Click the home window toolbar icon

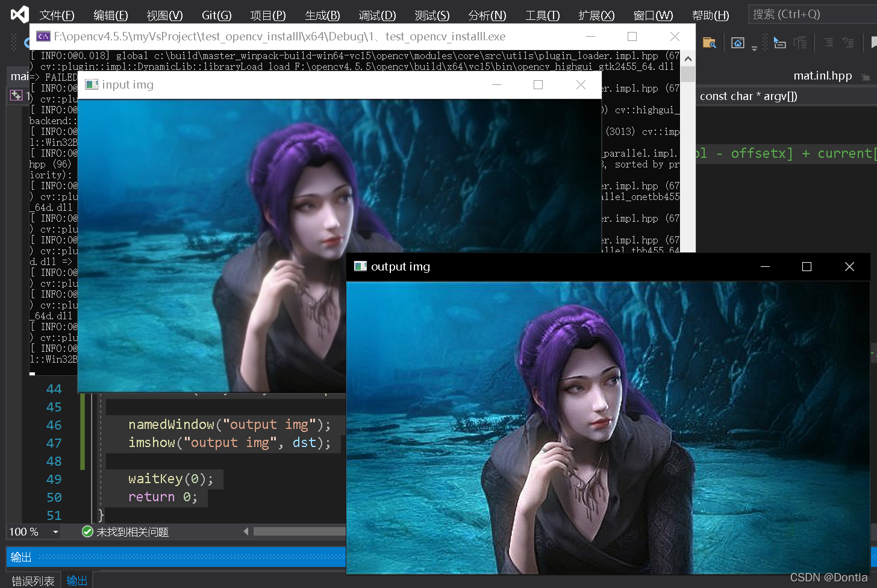point(738,42)
